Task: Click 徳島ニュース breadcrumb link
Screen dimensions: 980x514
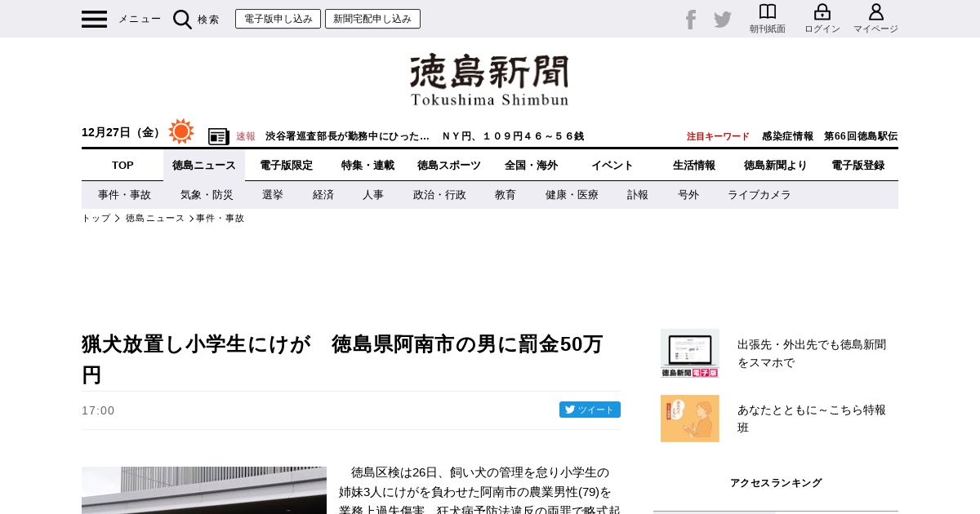Action: coord(155,219)
